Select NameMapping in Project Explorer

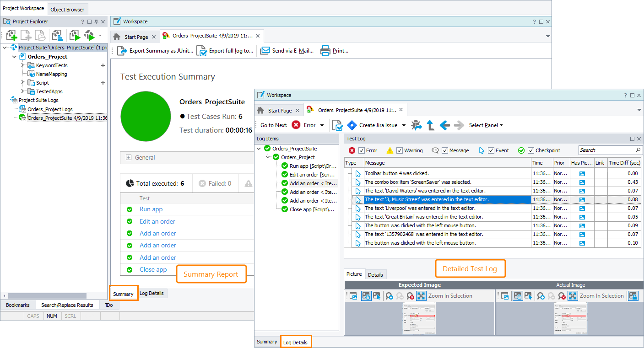pyautogui.click(x=51, y=74)
